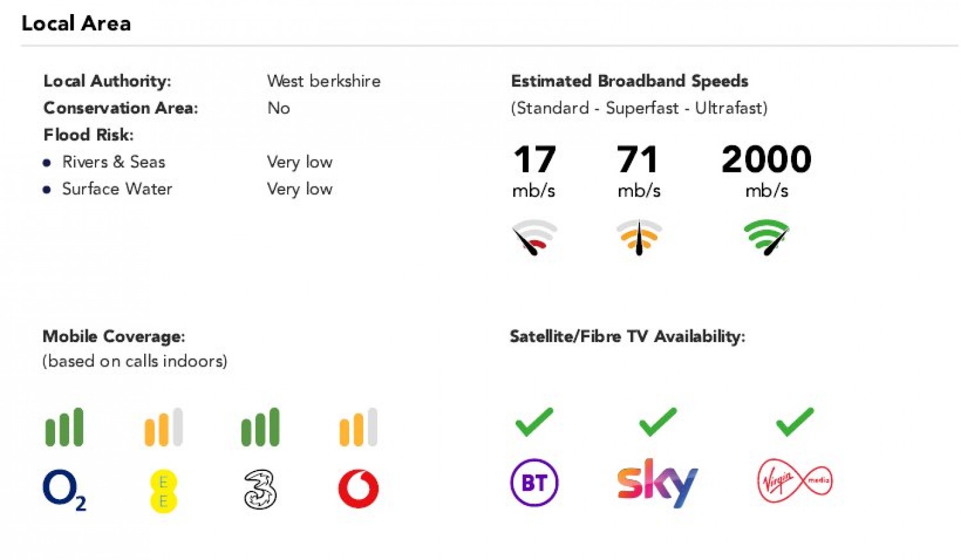
Task: Click the West berkshire local authority value
Action: [324, 81]
